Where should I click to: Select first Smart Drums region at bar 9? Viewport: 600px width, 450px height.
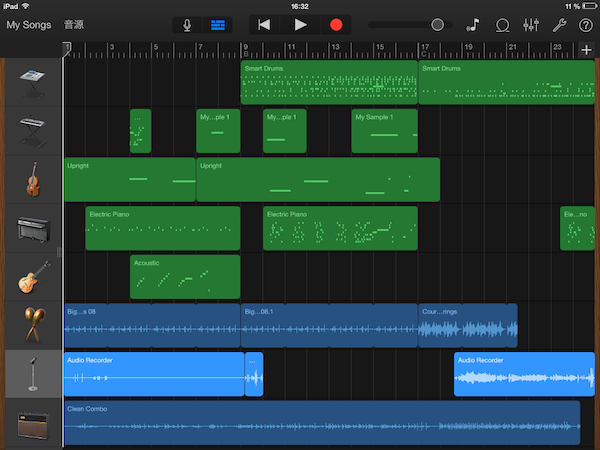329,82
